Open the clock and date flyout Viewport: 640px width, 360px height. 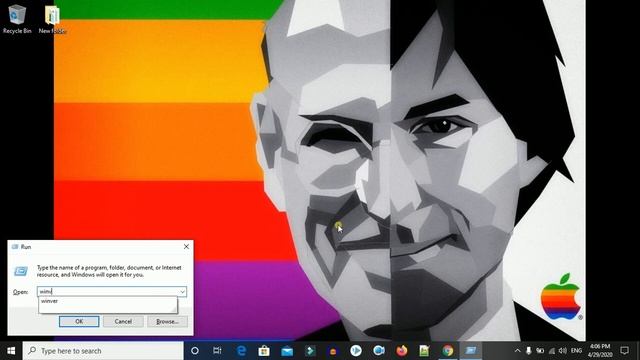(x=600, y=351)
